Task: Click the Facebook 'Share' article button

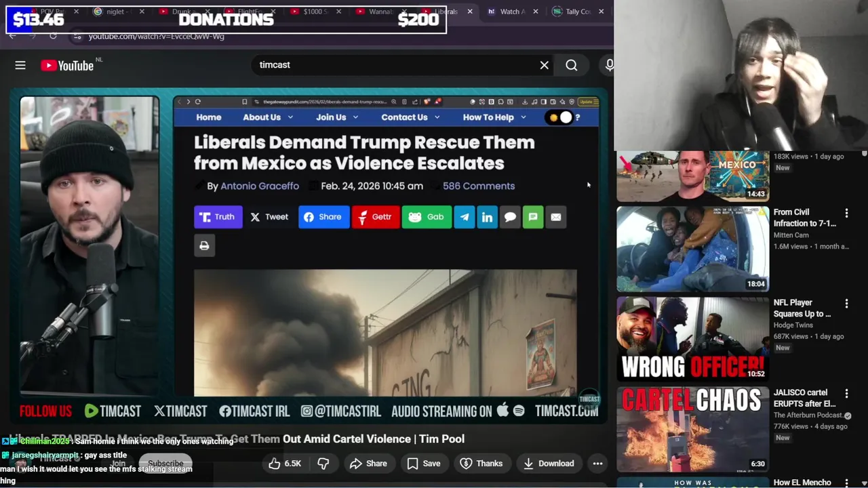Action: (x=323, y=217)
